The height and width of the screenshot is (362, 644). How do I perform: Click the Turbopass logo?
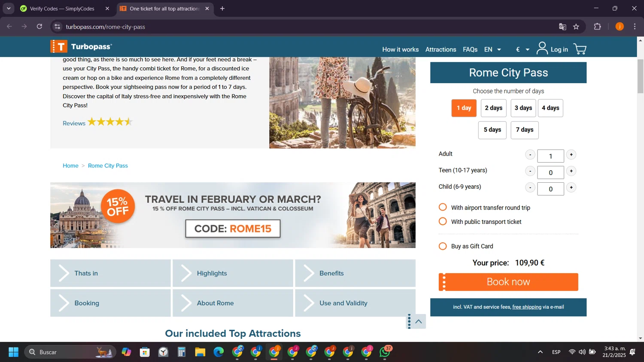[81, 46]
